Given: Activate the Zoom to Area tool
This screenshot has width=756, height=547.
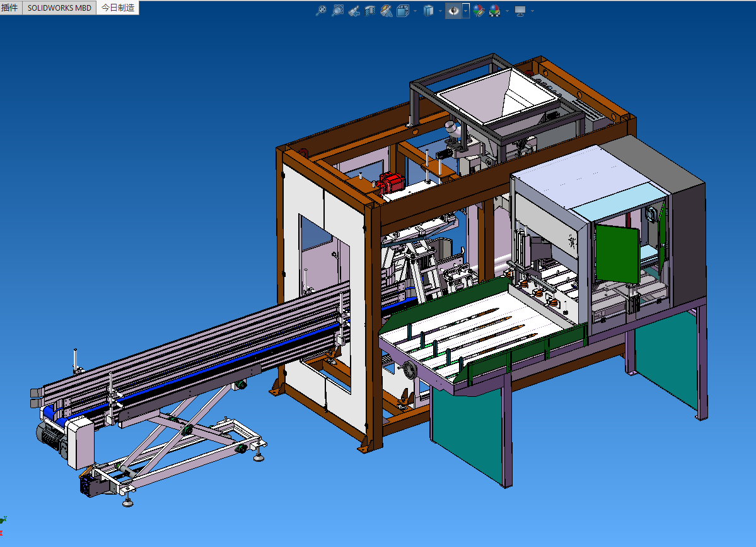Looking at the screenshot, I should (x=338, y=11).
